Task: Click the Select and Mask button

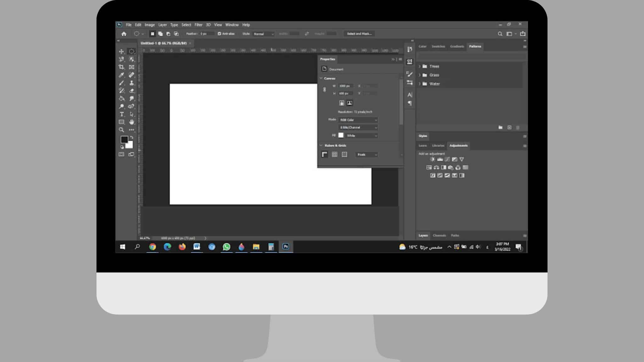Action: (359, 34)
